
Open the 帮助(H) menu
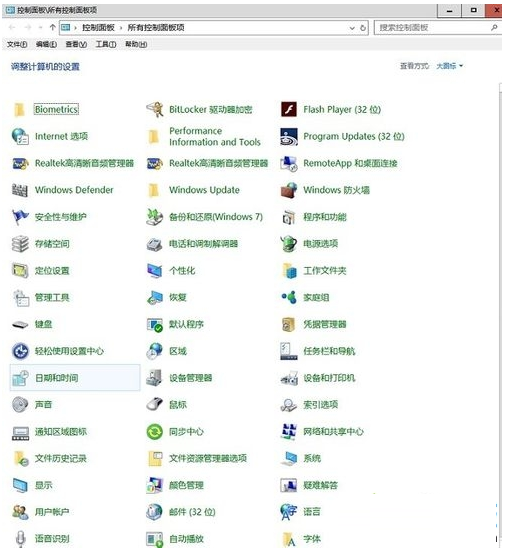pos(136,44)
